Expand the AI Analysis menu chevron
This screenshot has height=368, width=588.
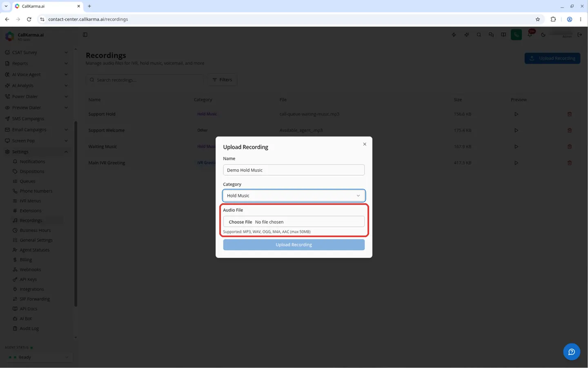coord(66,85)
